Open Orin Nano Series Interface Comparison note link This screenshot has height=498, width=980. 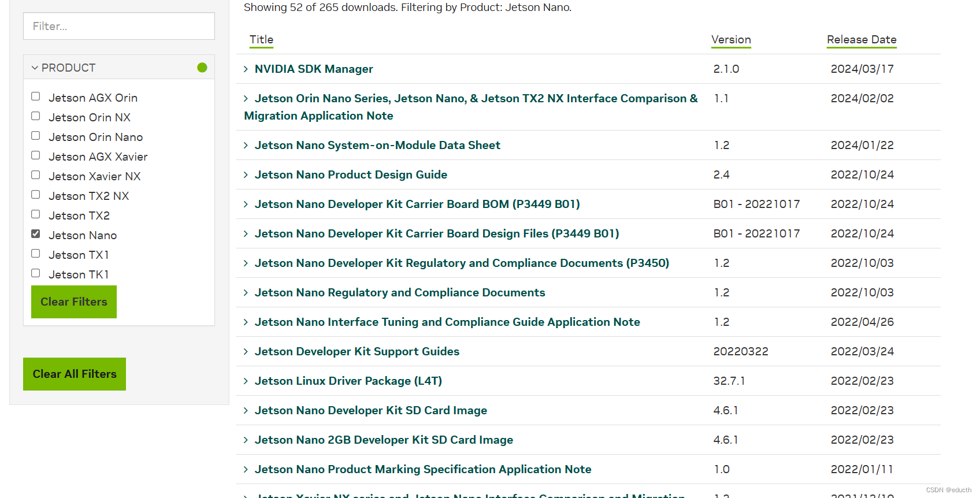pos(471,107)
